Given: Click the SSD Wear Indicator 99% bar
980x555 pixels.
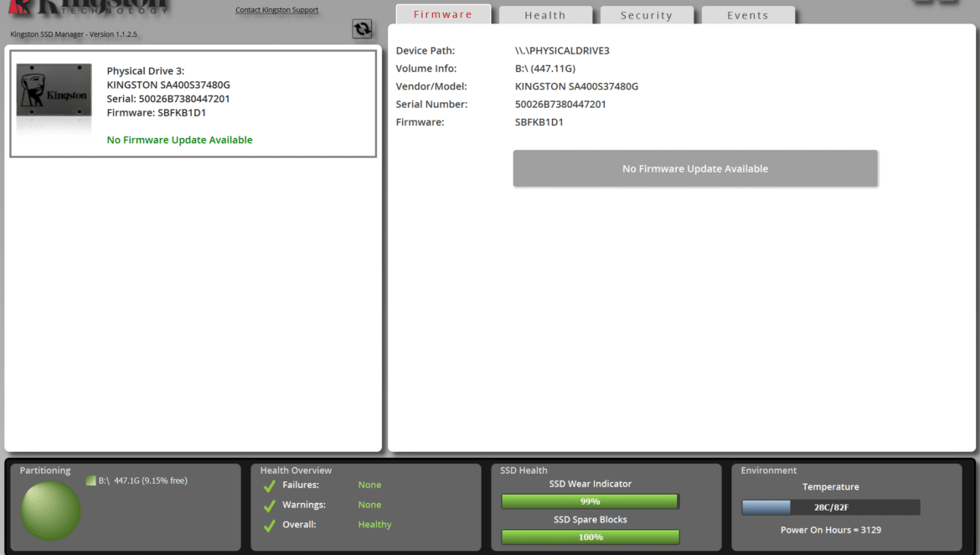Looking at the screenshot, I should pyautogui.click(x=590, y=501).
